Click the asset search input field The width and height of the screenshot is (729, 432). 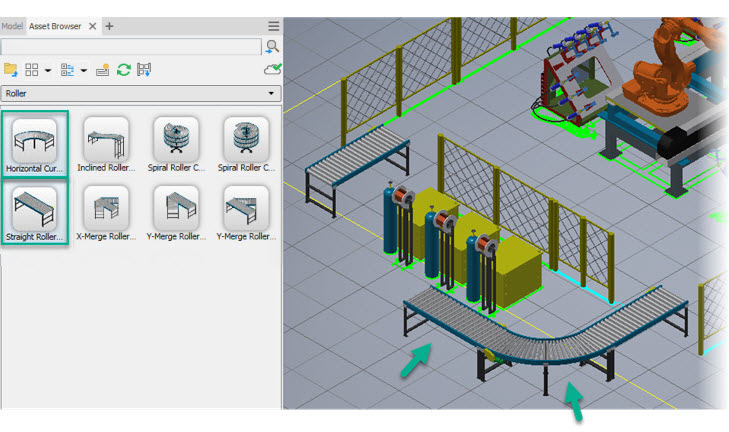131,47
